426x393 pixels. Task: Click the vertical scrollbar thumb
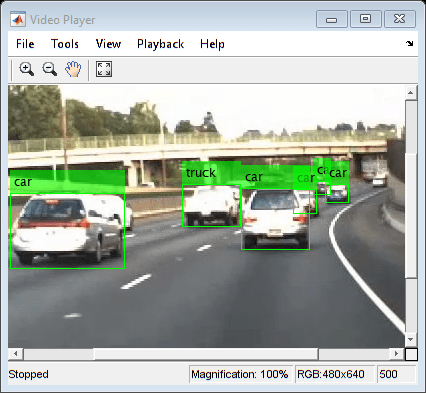(x=411, y=188)
